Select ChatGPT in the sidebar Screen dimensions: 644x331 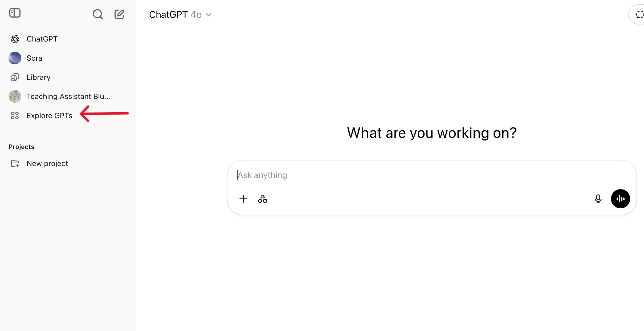[42, 39]
